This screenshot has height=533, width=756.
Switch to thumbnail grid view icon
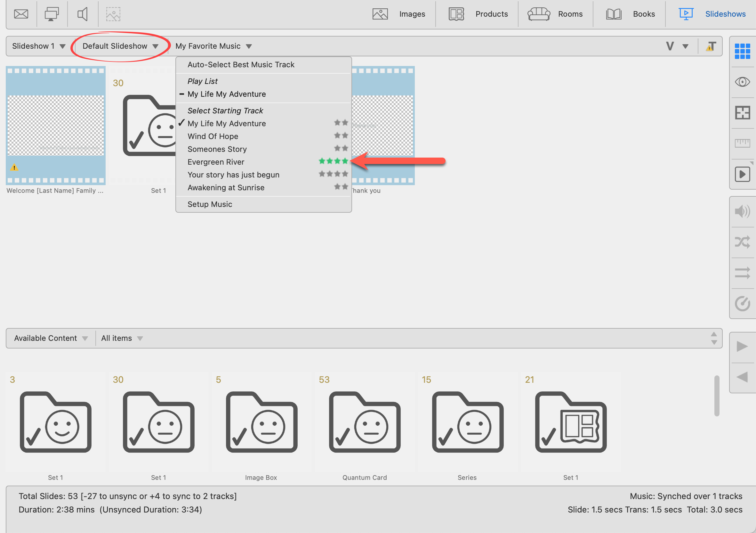coord(742,51)
